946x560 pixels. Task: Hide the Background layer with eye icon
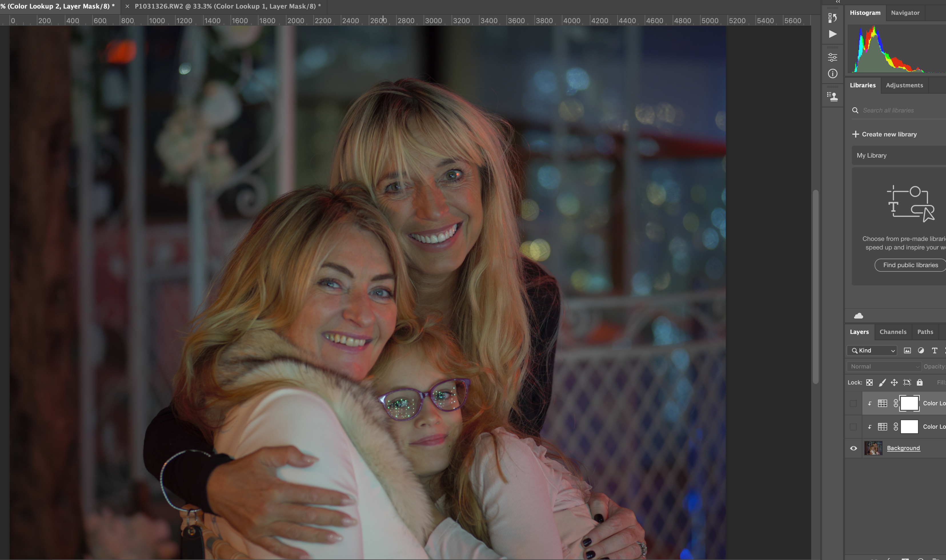pos(853,448)
